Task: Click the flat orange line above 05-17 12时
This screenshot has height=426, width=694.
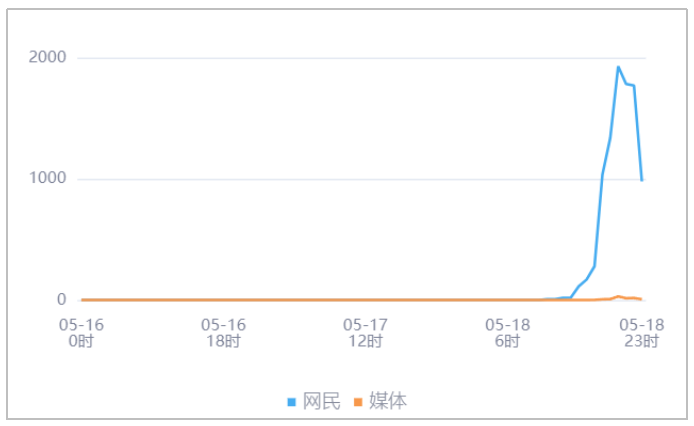Action: pyautogui.click(x=365, y=300)
